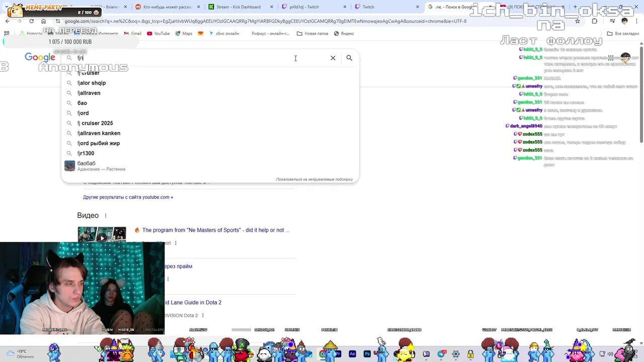Choose suggestion fjalor shqip

tap(210, 83)
